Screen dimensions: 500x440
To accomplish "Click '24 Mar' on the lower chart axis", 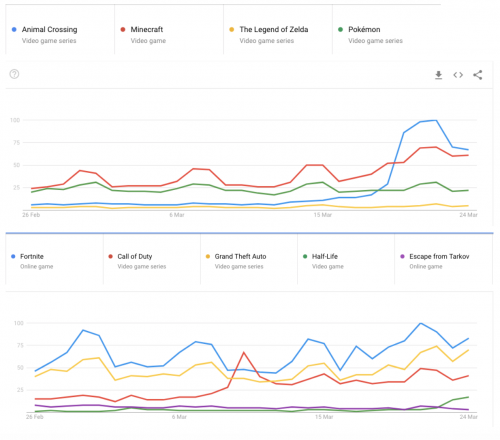I will pos(468,417).
